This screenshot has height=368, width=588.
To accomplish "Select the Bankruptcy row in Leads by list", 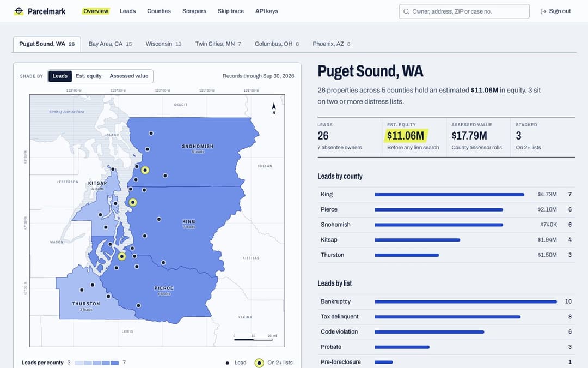I will tap(446, 301).
